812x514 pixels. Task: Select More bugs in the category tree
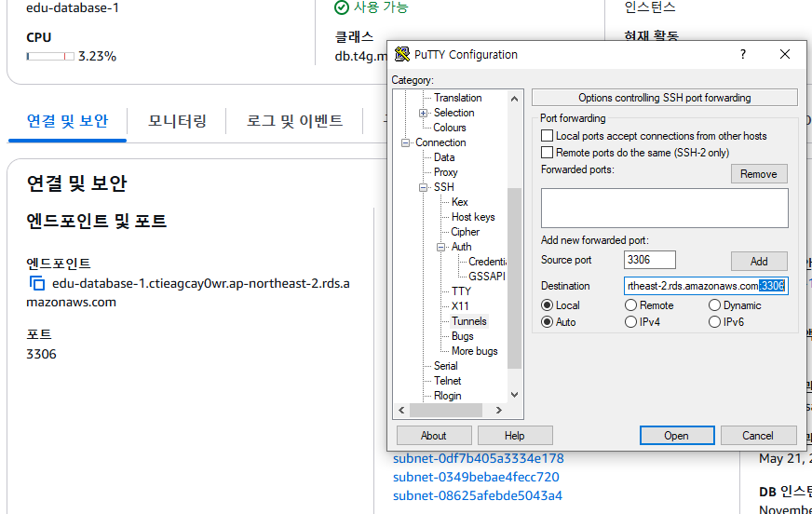coord(474,351)
